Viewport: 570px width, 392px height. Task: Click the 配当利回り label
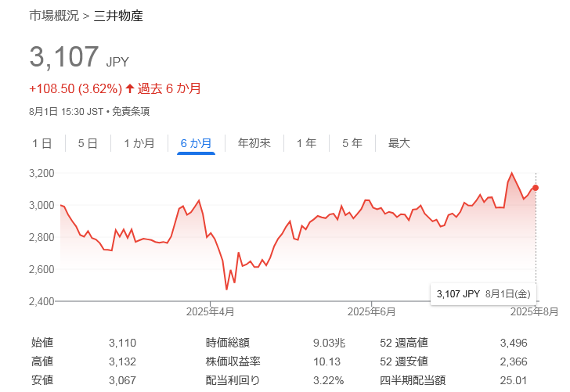[x=233, y=380]
